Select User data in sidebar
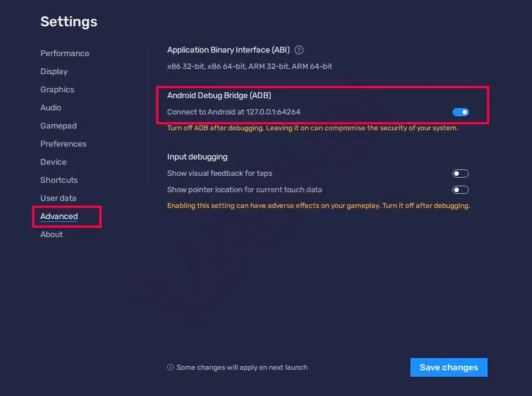Screen dimensions: 532x396 (58, 198)
